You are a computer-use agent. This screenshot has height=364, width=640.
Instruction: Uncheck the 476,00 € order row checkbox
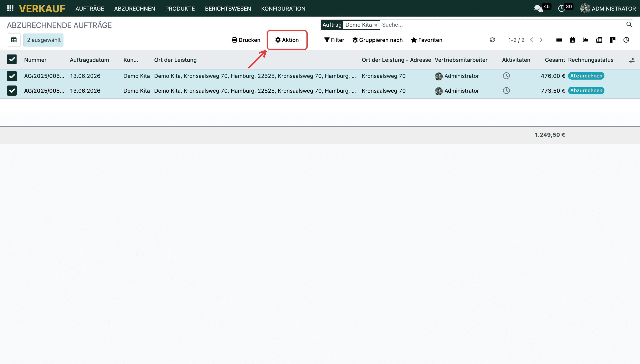click(12, 76)
